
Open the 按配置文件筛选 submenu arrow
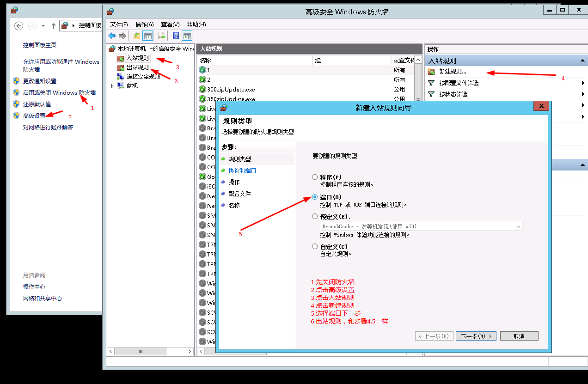click(583, 83)
